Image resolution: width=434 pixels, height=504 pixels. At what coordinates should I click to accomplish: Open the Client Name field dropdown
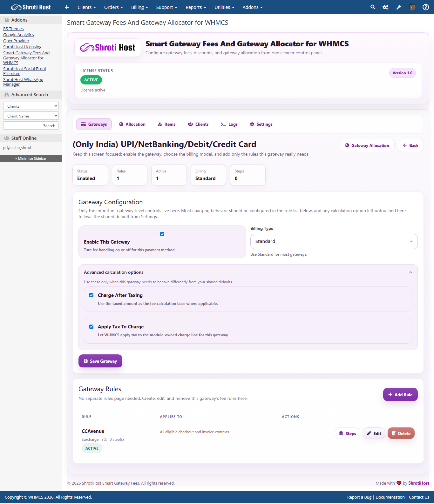coord(31,116)
